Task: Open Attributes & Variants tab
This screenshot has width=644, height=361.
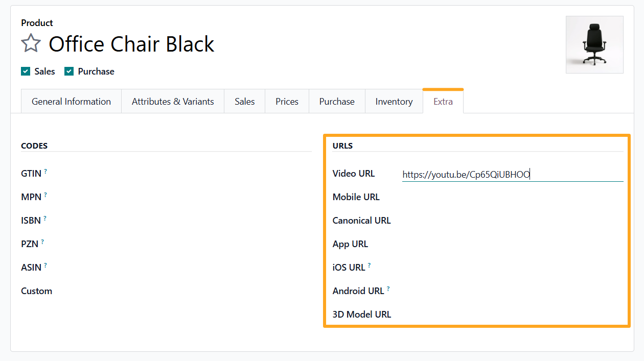Action: 173,101
